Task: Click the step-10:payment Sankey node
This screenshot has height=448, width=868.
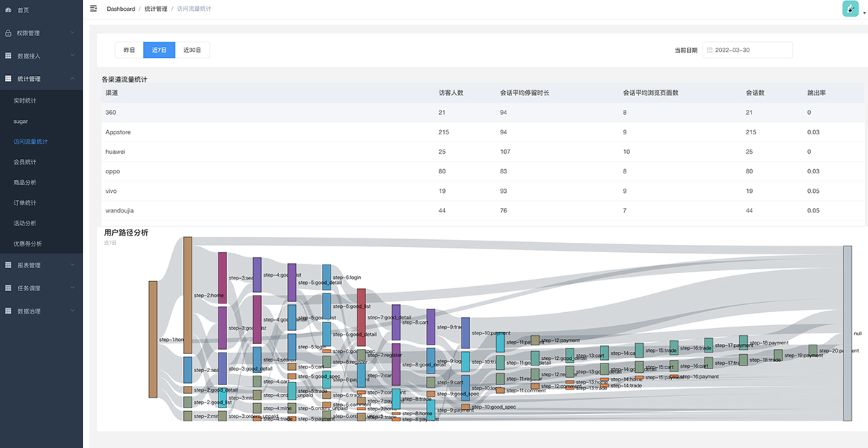Action: (x=466, y=332)
